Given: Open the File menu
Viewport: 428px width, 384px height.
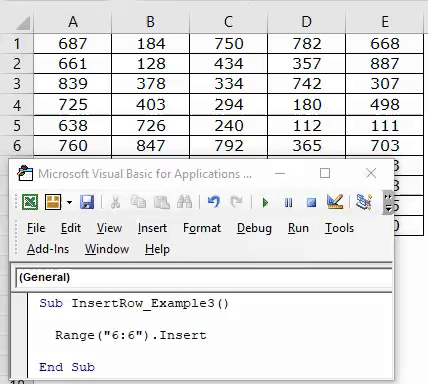Looking at the screenshot, I should (x=36, y=228).
